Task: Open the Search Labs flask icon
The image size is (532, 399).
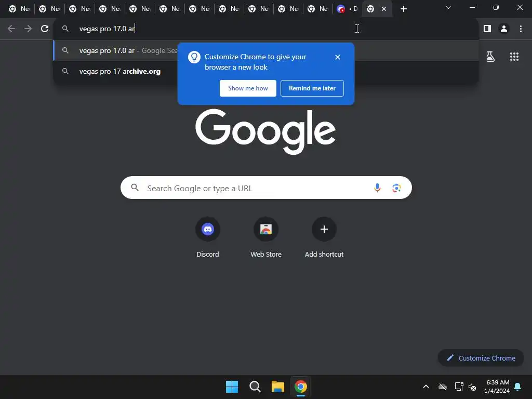Action: point(490,57)
